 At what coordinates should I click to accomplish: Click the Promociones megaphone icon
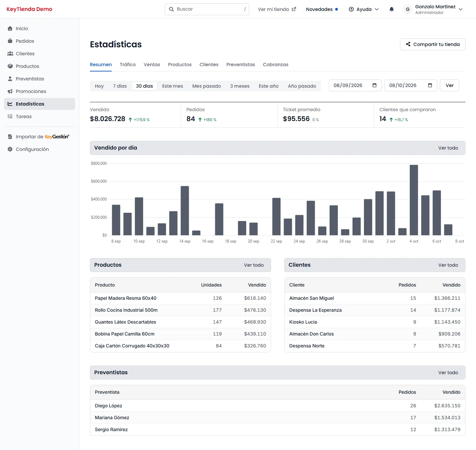point(10,91)
